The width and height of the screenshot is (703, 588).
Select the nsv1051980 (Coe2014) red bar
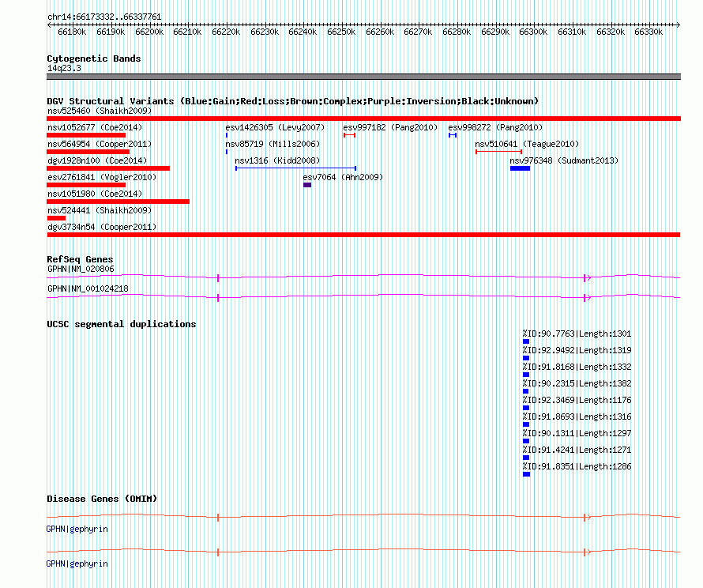click(x=118, y=202)
